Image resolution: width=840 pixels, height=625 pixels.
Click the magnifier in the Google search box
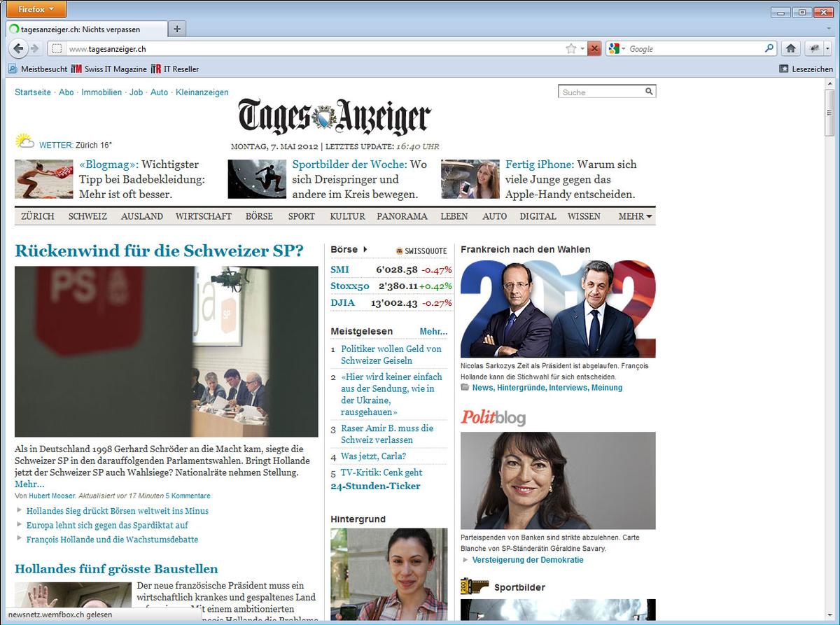click(769, 48)
